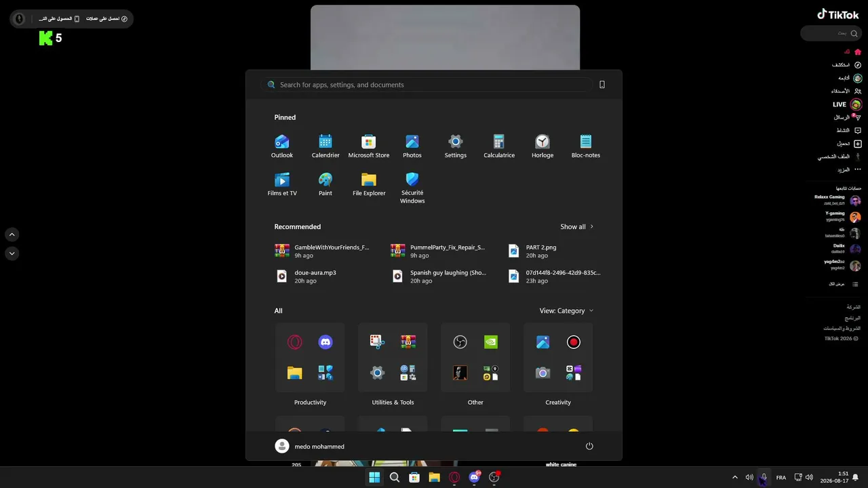Open Camera in the Creativity group
Screen dimensions: 868x488
tap(542, 373)
